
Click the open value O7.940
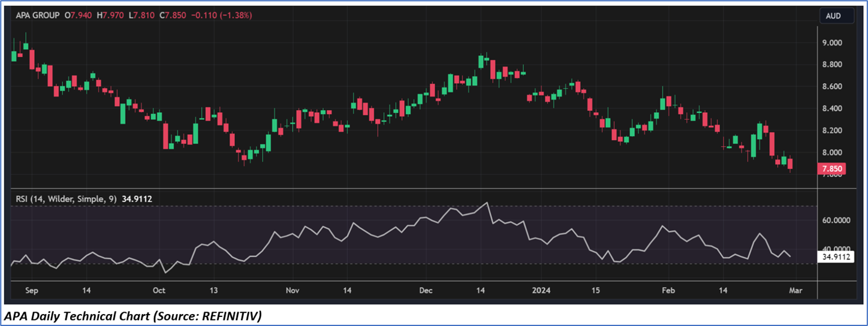[x=77, y=16]
